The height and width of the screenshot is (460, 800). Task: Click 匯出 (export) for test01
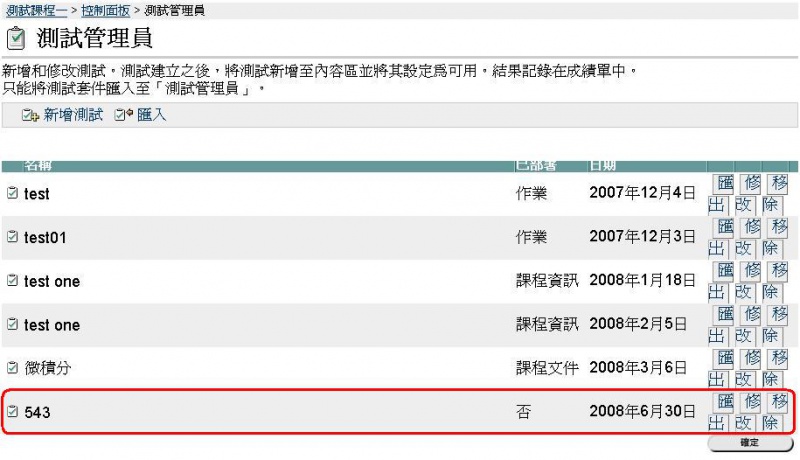coord(722,237)
